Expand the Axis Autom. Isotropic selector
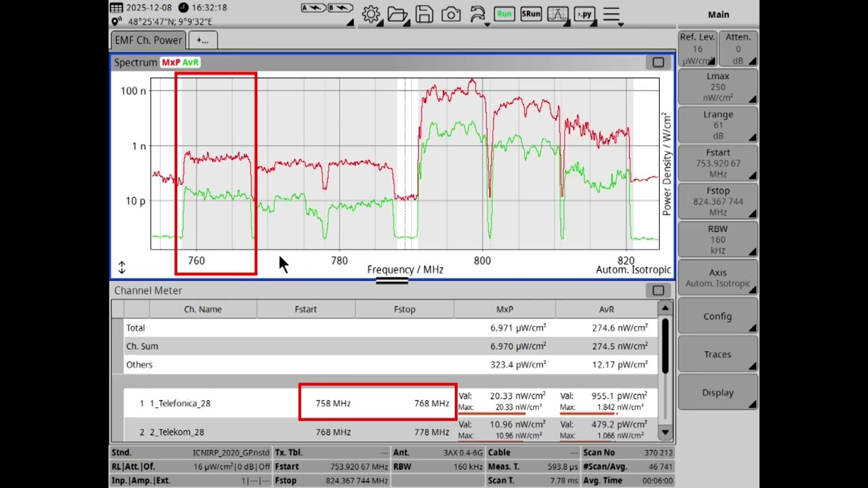This screenshot has width=868, height=488. coord(717,277)
